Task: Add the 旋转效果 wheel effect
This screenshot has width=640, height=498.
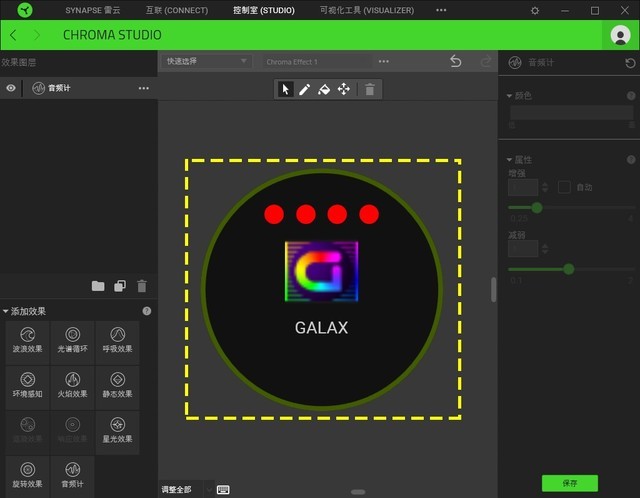Action: coord(27,476)
